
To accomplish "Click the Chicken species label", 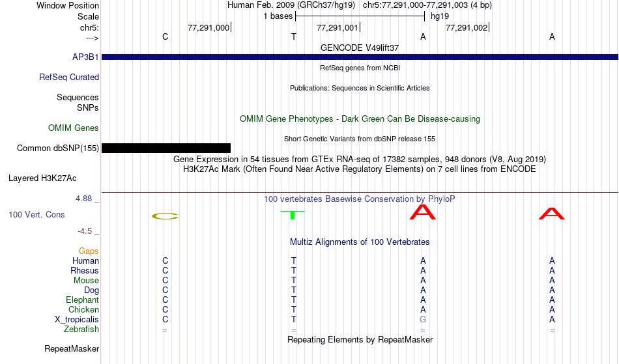I will coord(83,309).
